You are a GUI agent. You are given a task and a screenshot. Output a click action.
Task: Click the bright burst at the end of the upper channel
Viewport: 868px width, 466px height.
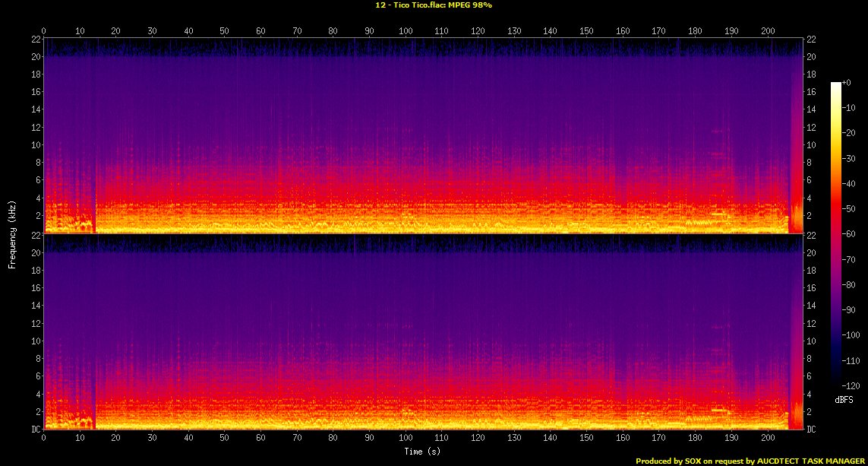click(797, 217)
